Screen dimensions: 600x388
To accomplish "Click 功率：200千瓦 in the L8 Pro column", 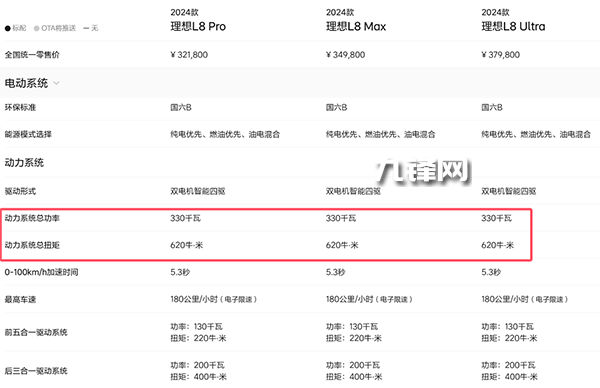I will click(197, 365).
